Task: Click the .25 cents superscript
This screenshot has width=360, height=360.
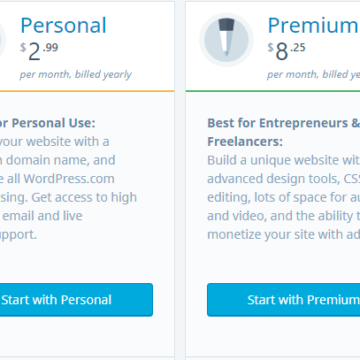Action: point(297,48)
